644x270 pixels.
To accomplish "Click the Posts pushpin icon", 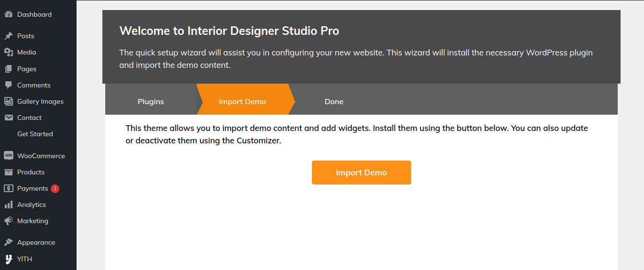I will tap(9, 36).
